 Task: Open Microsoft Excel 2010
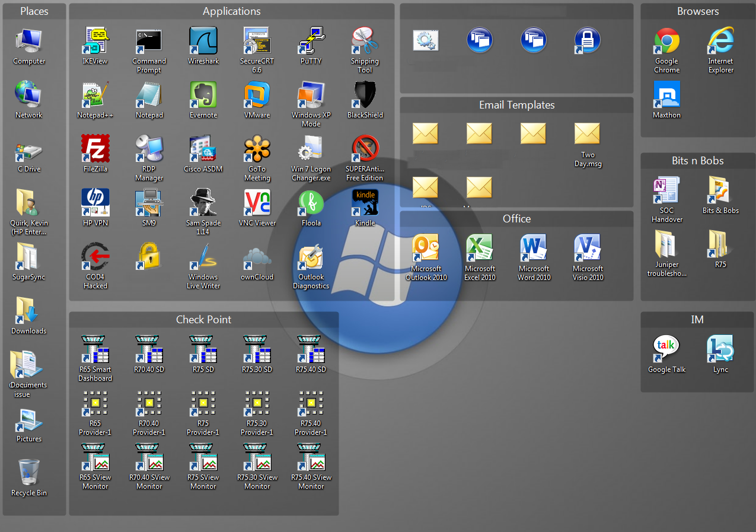point(480,249)
